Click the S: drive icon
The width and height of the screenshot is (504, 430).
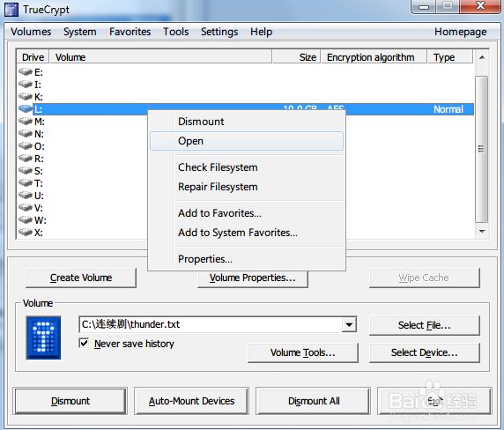tap(26, 171)
